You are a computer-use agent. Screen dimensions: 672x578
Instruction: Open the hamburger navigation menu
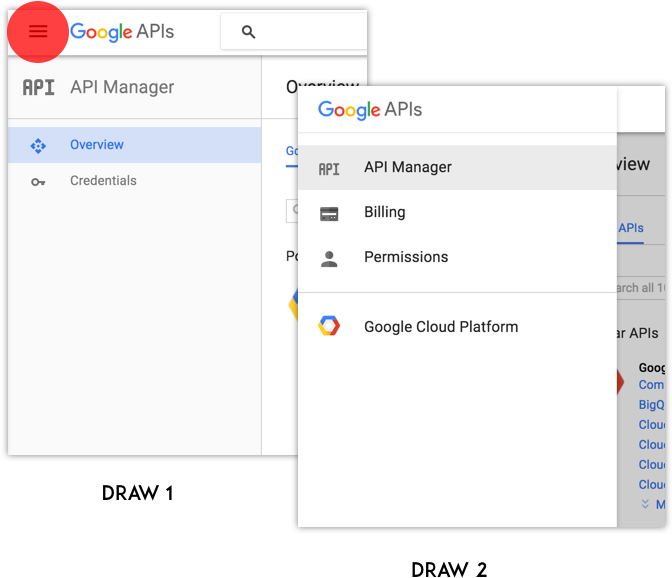[x=38, y=32]
